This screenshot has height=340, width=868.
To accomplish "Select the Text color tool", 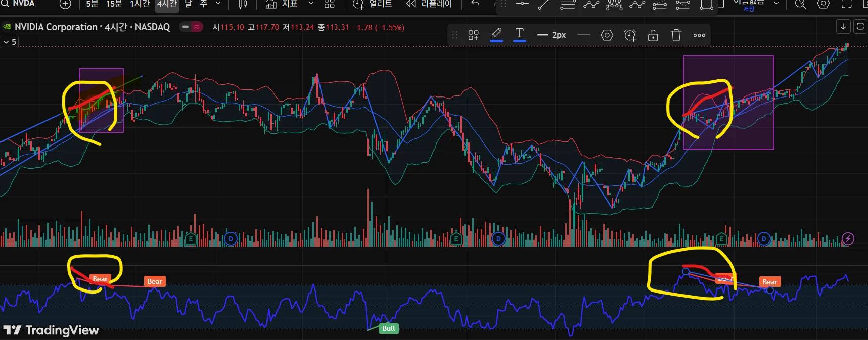I will (519, 34).
